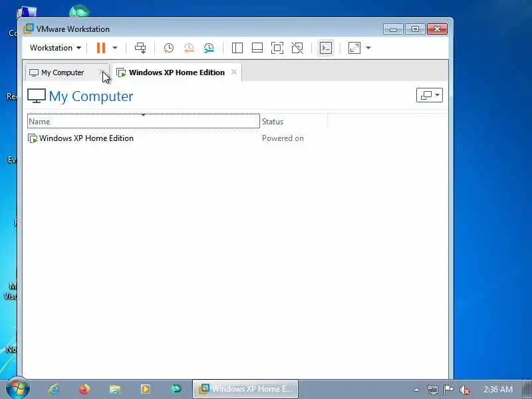Open the view options dropdown button
Viewport: 532px width, 399px height.
tap(429, 95)
